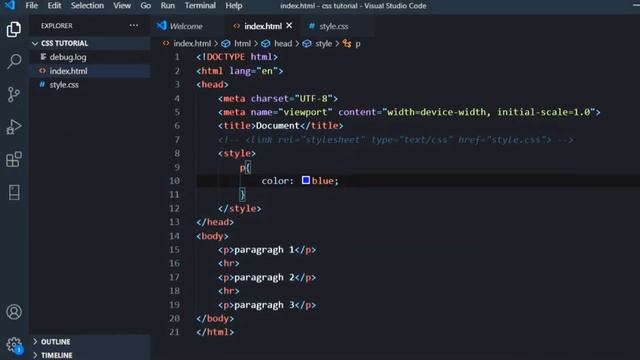Click the EXPLORER panel title

point(56,26)
